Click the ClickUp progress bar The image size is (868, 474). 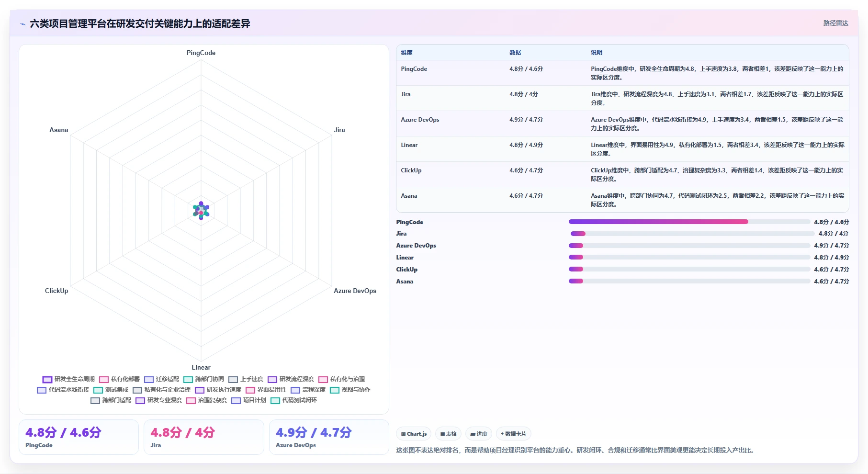pyautogui.click(x=689, y=269)
